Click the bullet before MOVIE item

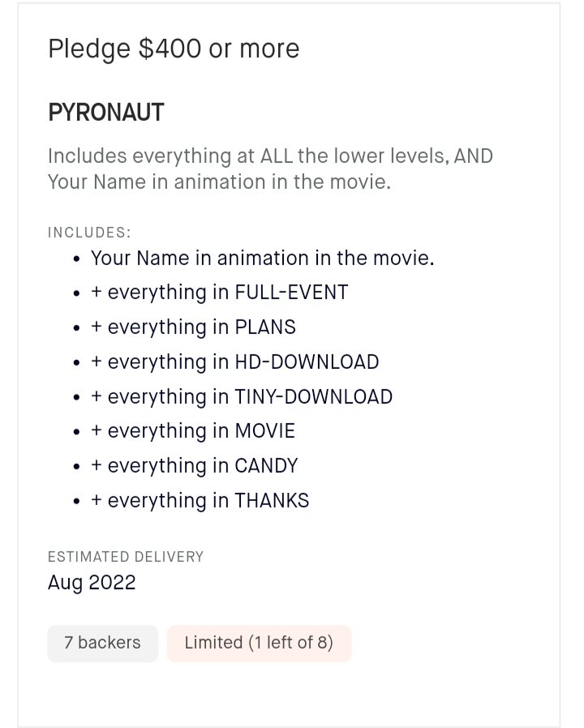coord(77,433)
